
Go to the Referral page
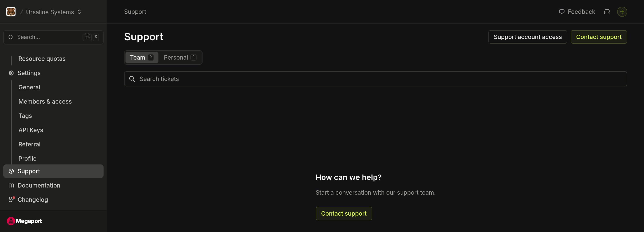(x=29, y=144)
